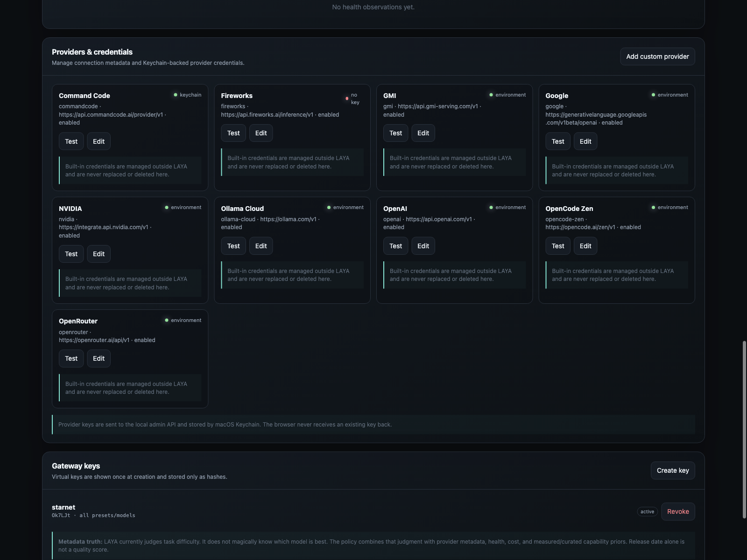This screenshot has width=747, height=560.
Task: Create a new gateway key
Action: pyautogui.click(x=673, y=470)
